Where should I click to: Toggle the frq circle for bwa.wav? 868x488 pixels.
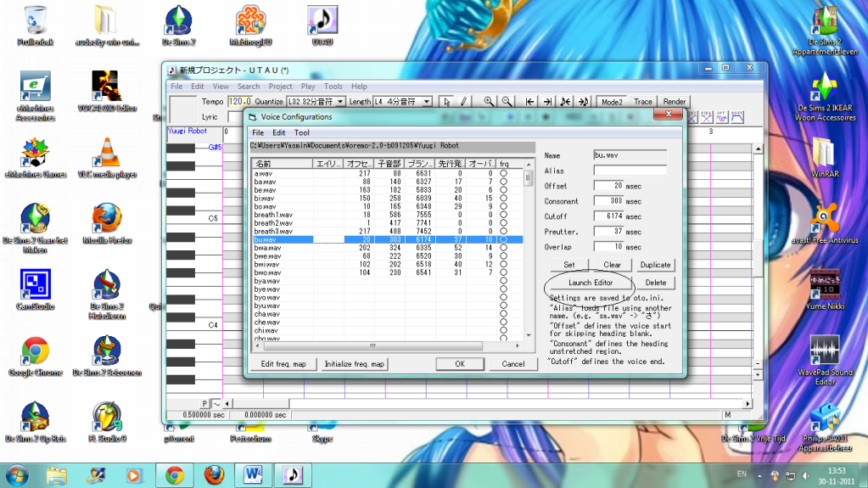tap(503, 247)
